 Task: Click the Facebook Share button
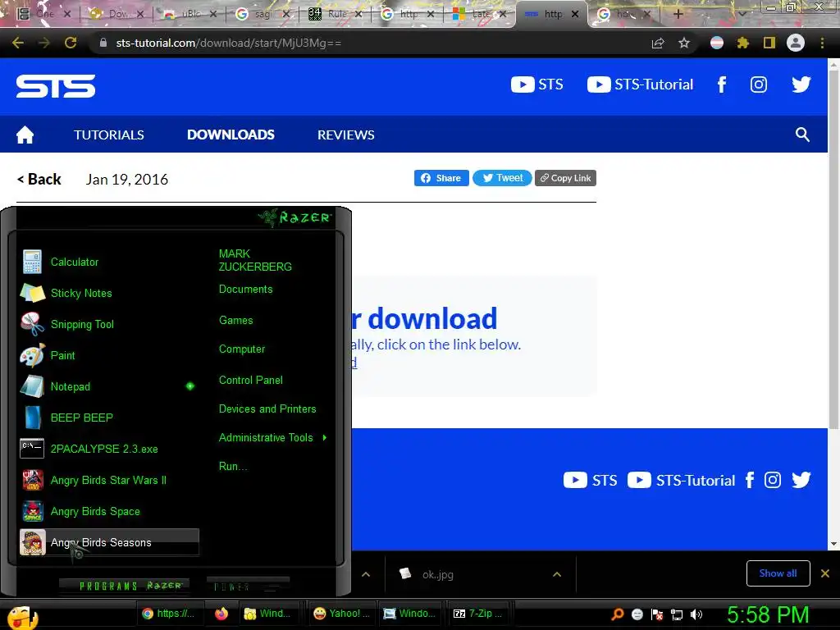(x=441, y=178)
